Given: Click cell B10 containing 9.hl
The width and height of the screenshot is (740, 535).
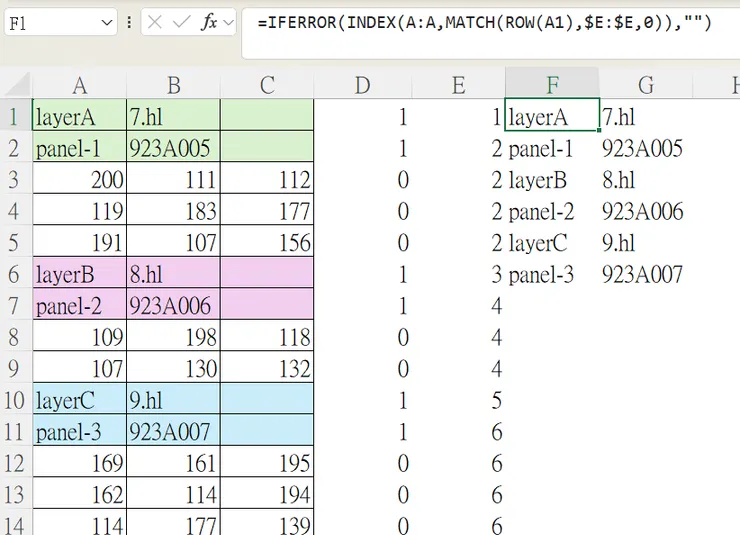Looking at the screenshot, I should (173, 399).
